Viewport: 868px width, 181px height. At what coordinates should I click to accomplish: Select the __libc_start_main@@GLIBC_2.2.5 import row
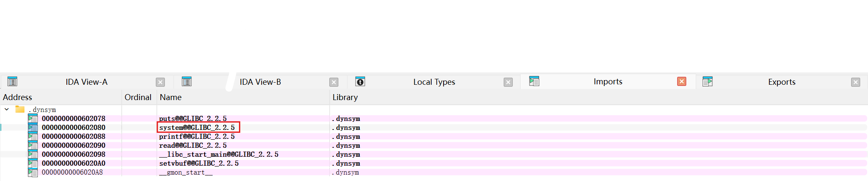pos(219,155)
